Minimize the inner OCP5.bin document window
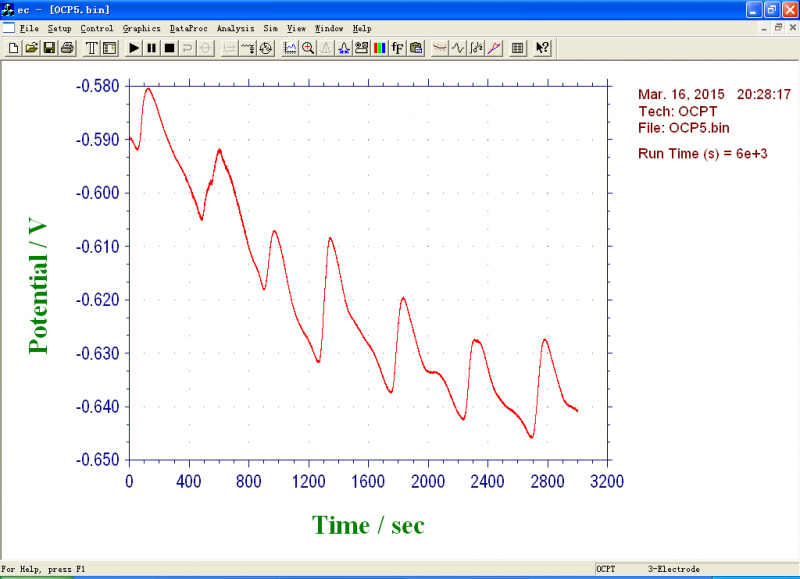The width and height of the screenshot is (800, 579). click(764, 28)
